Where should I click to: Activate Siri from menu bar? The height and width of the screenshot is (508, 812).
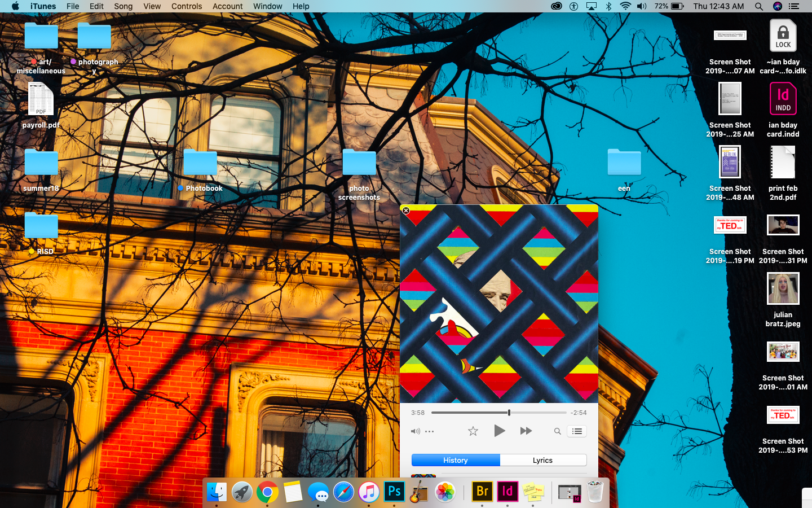click(778, 6)
